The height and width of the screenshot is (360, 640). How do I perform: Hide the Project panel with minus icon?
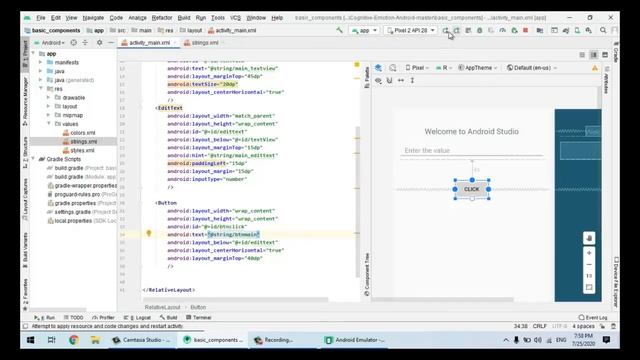pyautogui.click(x=111, y=42)
